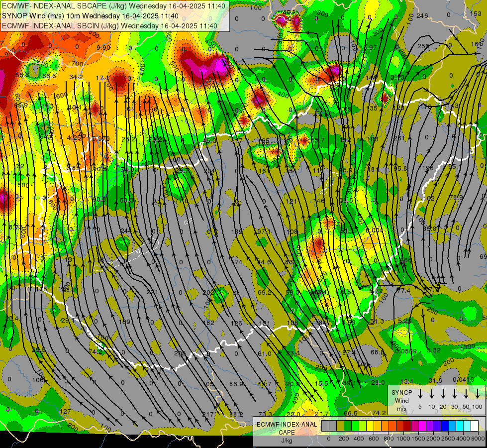487x448 pixels.
Task: Click the 34.2 value on the map
Action: 76,77
